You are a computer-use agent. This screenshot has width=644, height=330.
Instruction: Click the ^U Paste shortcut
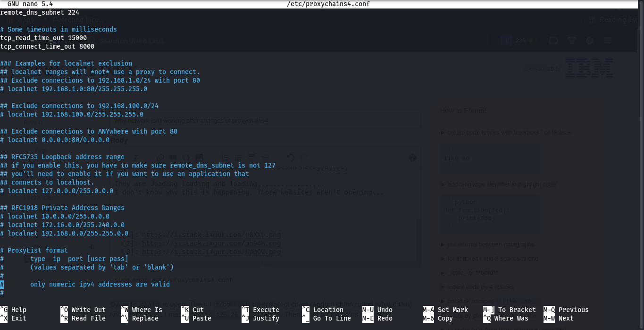[x=196, y=318]
